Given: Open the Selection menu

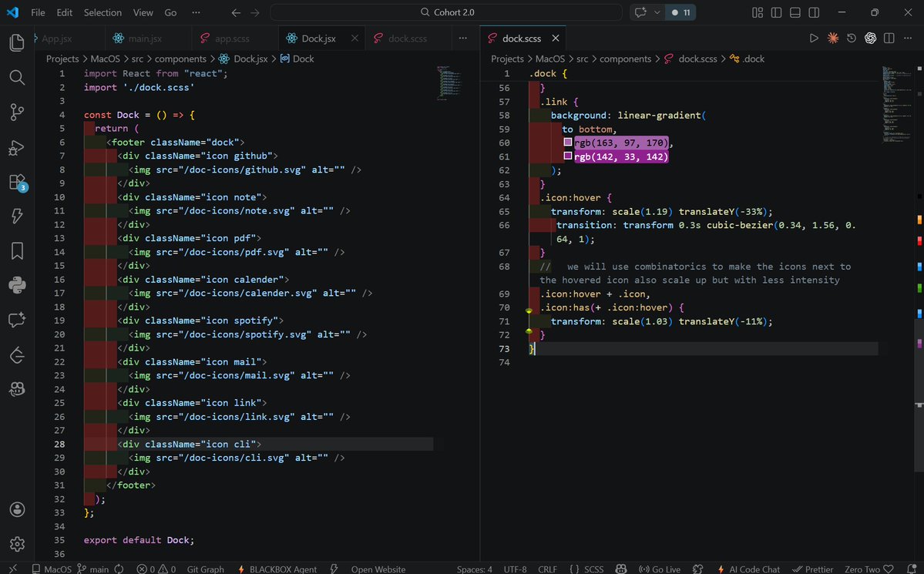Looking at the screenshot, I should click(102, 12).
